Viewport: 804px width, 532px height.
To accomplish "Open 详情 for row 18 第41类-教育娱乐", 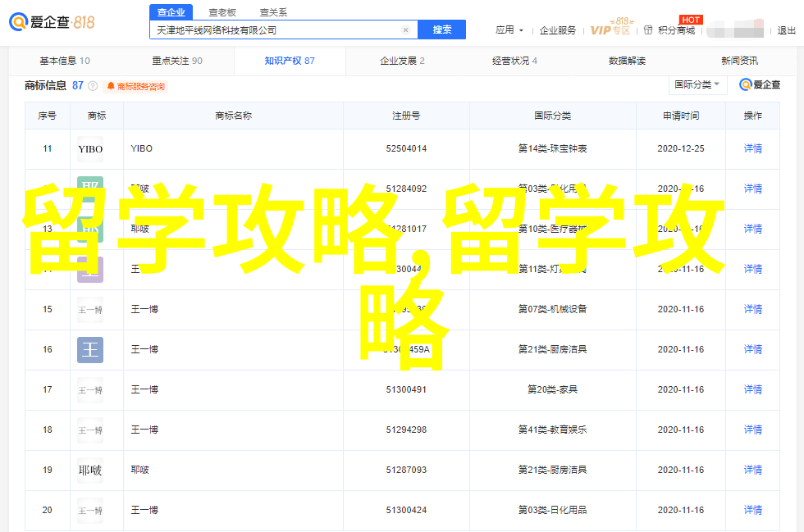I will [753, 430].
